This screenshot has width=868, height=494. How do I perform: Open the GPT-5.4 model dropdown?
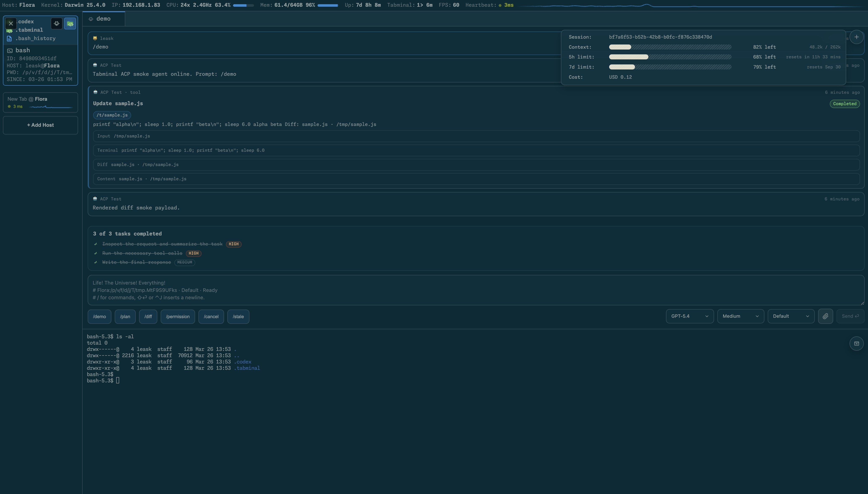click(x=689, y=316)
